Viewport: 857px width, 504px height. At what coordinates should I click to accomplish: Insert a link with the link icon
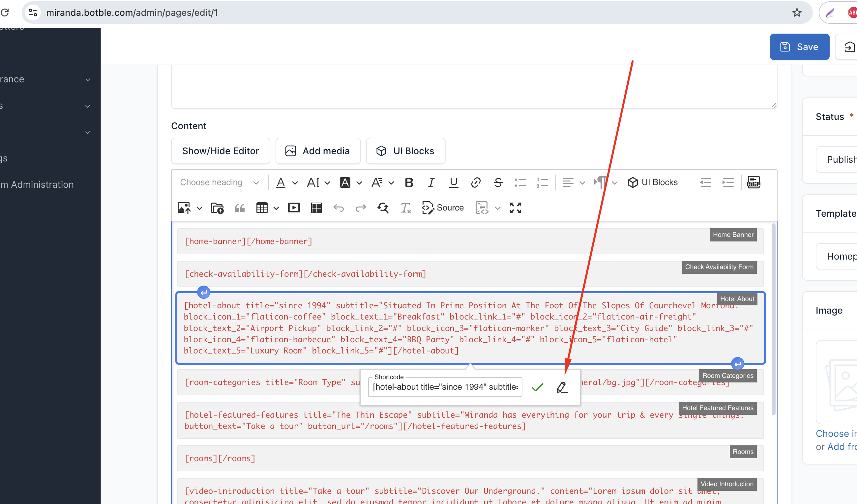click(476, 182)
